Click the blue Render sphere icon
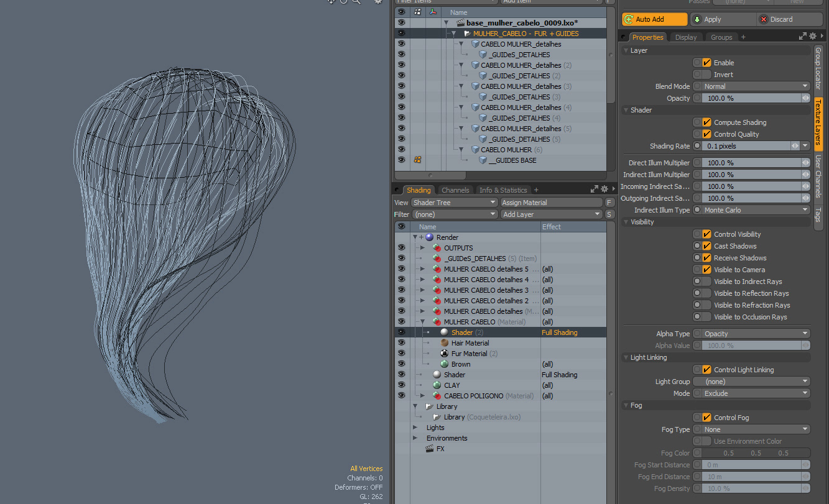 [430, 237]
